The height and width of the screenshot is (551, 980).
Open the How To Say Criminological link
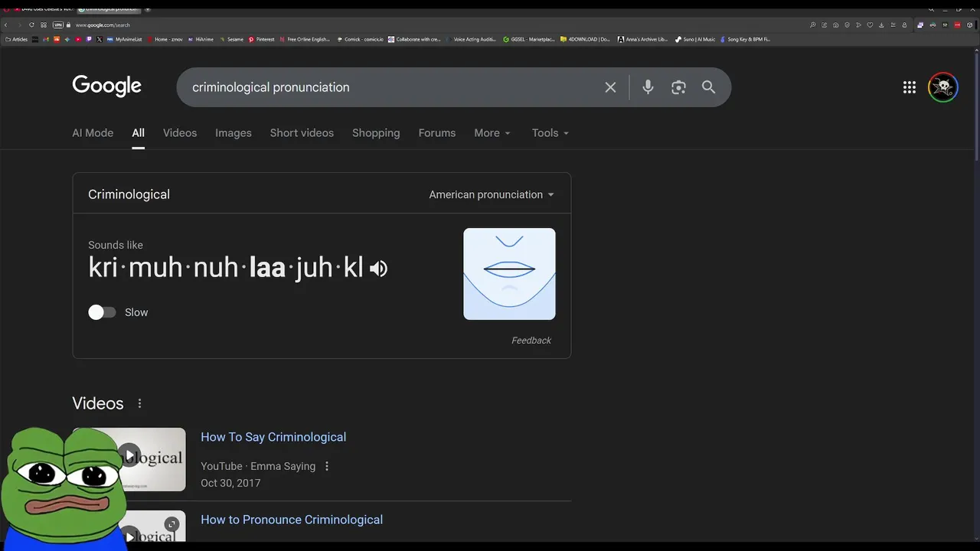click(x=273, y=437)
